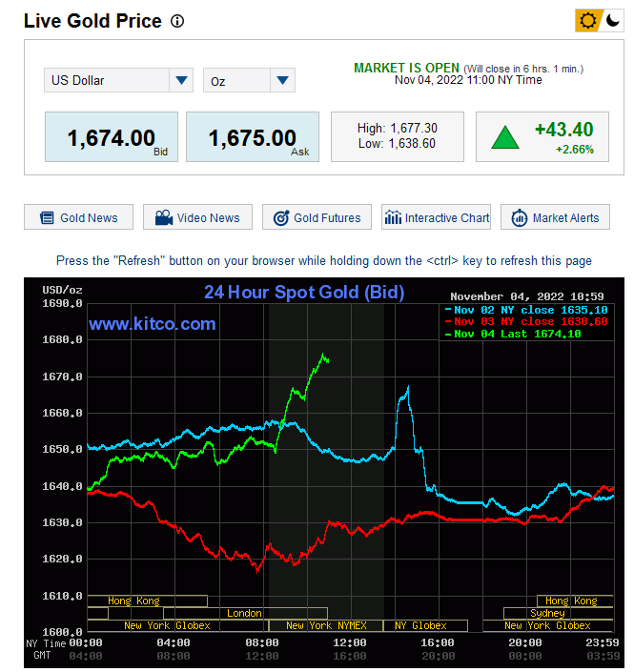Image resolution: width=634 pixels, height=672 pixels.
Task: Click the +43.40 price change
Action: coord(564,130)
